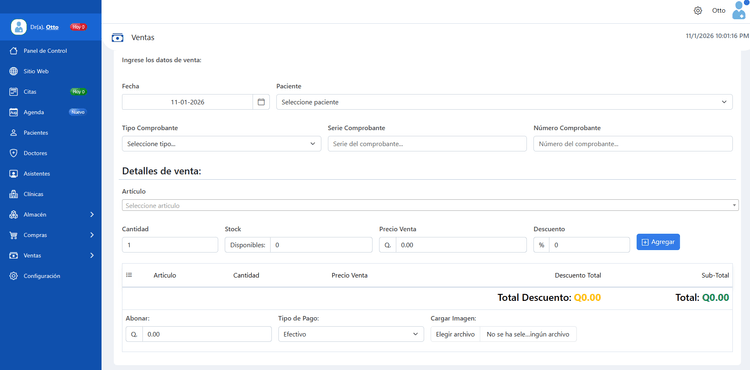Click the Agenda icon in sidebar
This screenshot has height=370, width=750.
(x=13, y=112)
